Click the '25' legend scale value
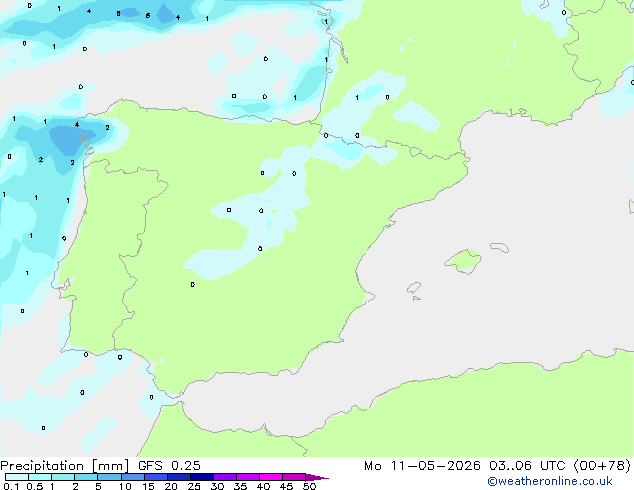 tap(194, 486)
